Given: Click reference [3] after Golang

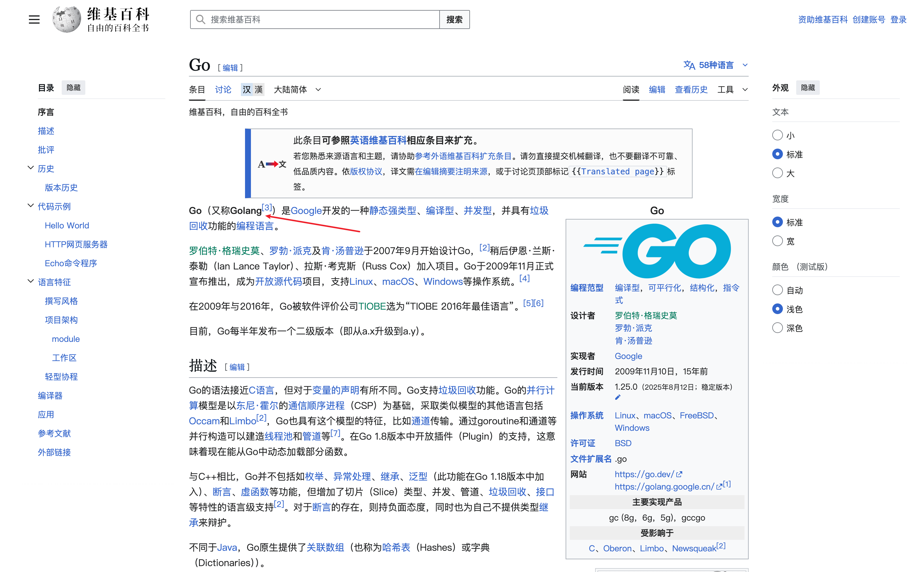Looking at the screenshot, I should tap(267, 207).
